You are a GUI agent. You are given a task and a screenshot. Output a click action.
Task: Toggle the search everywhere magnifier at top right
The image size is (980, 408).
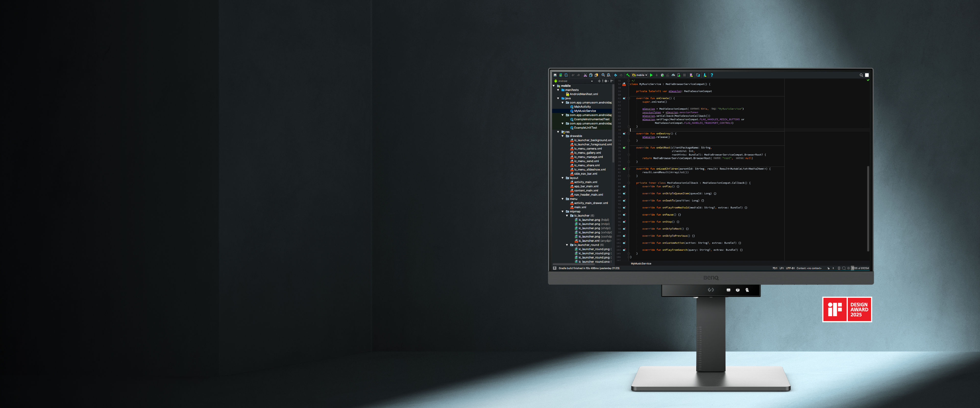coord(861,75)
